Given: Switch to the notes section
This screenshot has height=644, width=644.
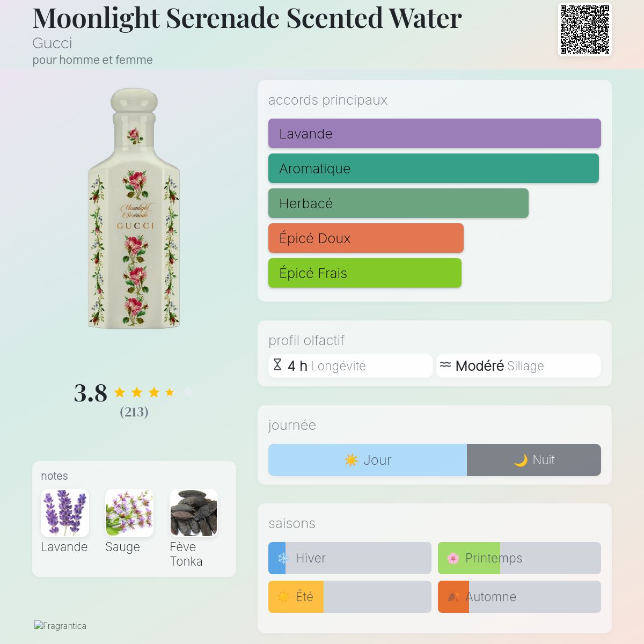Looking at the screenshot, I should (55, 476).
